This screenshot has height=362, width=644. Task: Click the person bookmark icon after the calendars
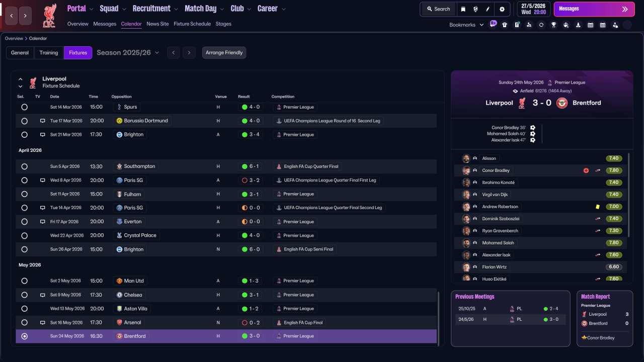click(x=615, y=25)
